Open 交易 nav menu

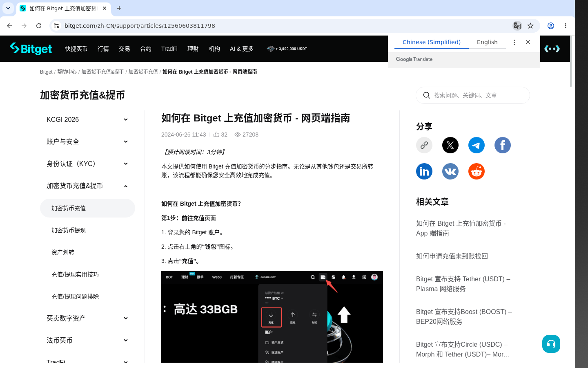(125, 49)
